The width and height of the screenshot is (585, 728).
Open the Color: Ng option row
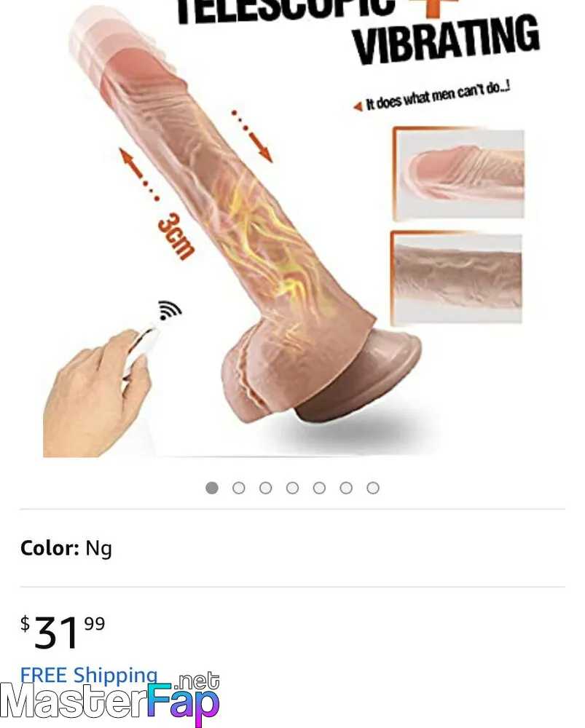point(292,548)
